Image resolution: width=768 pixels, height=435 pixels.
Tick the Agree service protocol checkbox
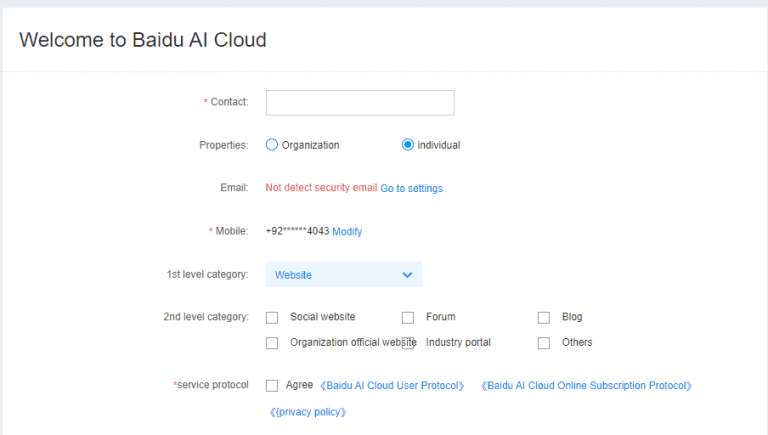(272, 386)
